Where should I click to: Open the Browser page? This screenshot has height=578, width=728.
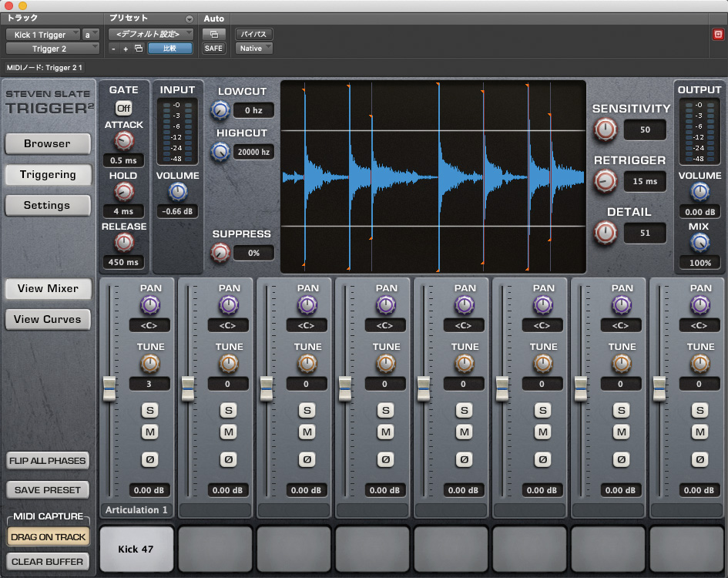(47, 143)
